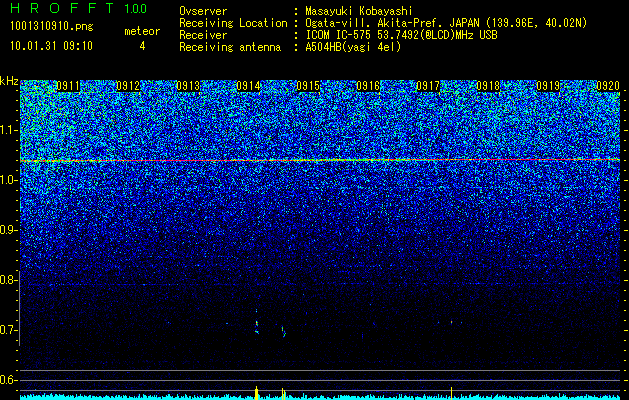Viewport: 629px width, 400px height.
Task: Select the ICOM IC-575 53.7492 MHz receiver text
Action: tap(401, 35)
